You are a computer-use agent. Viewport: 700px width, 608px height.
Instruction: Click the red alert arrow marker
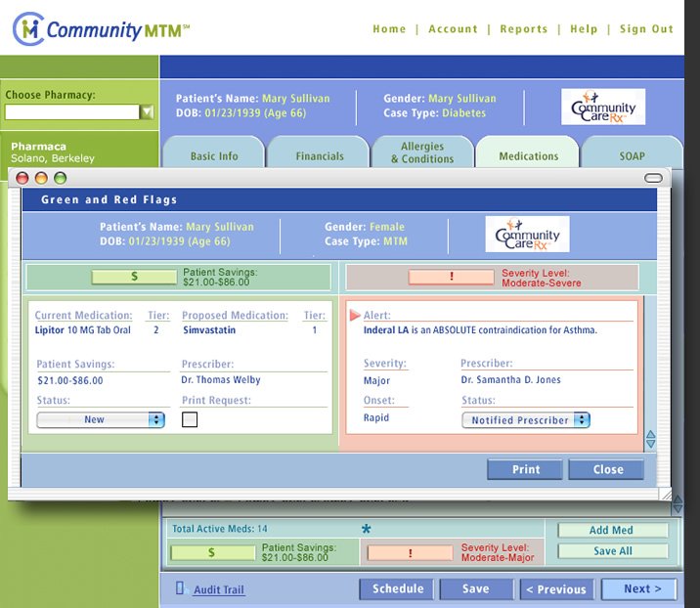(x=355, y=316)
